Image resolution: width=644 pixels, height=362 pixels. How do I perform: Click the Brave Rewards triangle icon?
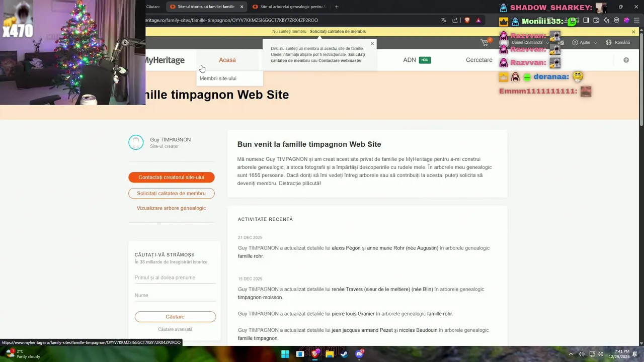point(478,20)
